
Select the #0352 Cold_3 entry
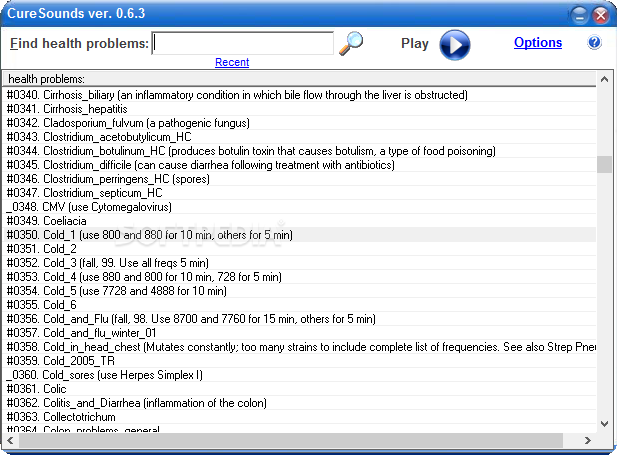[x=300, y=263]
